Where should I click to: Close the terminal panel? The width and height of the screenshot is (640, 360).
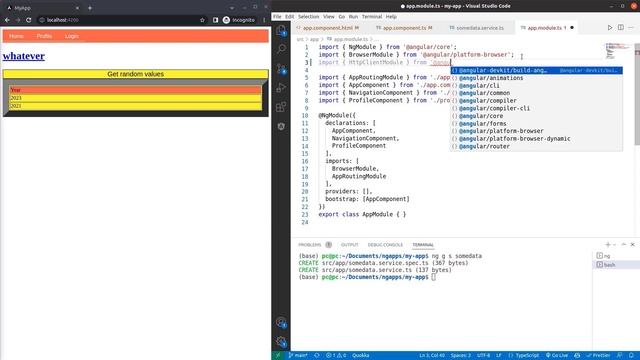point(632,244)
